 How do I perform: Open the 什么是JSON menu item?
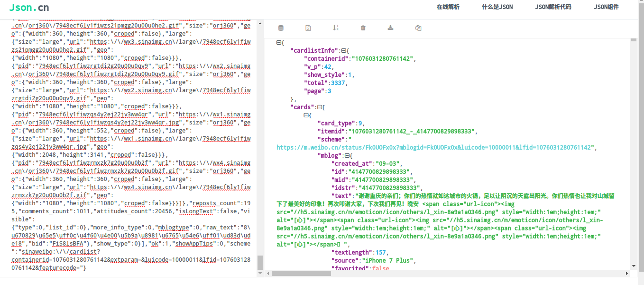click(x=497, y=7)
